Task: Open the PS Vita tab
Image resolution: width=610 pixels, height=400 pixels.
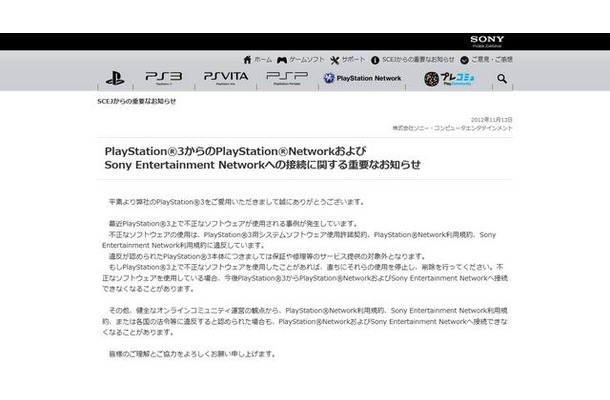Action: 226,78
